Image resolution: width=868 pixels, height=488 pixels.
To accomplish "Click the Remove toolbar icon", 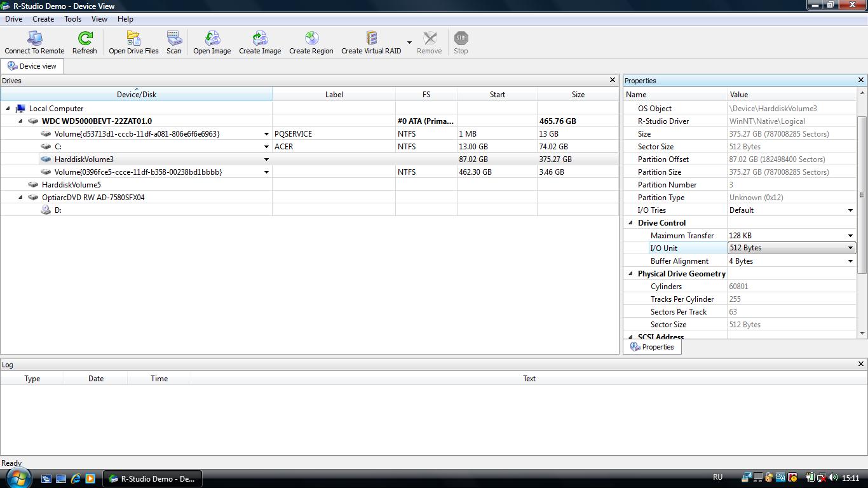I will (x=430, y=38).
